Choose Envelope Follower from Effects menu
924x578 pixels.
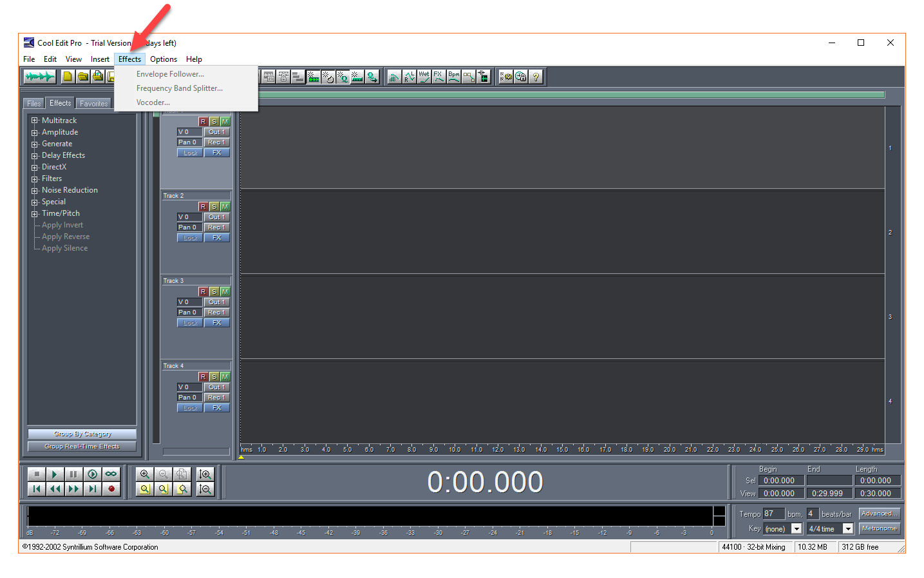186,74
